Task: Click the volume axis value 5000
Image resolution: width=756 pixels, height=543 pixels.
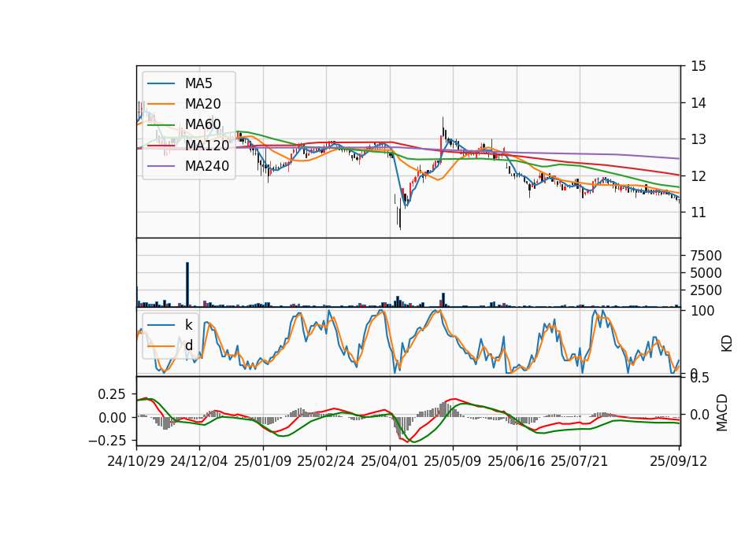Action: pyautogui.click(x=706, y=273)
